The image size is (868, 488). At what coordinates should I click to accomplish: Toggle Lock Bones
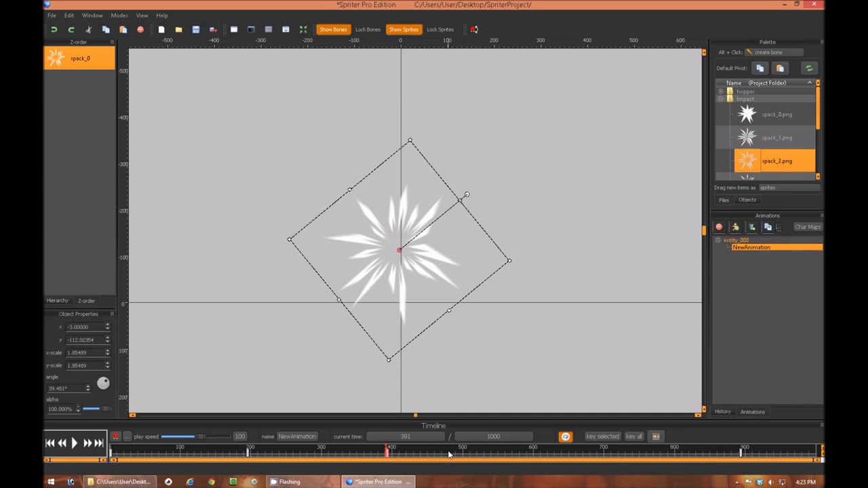click(x=368, y=29)
